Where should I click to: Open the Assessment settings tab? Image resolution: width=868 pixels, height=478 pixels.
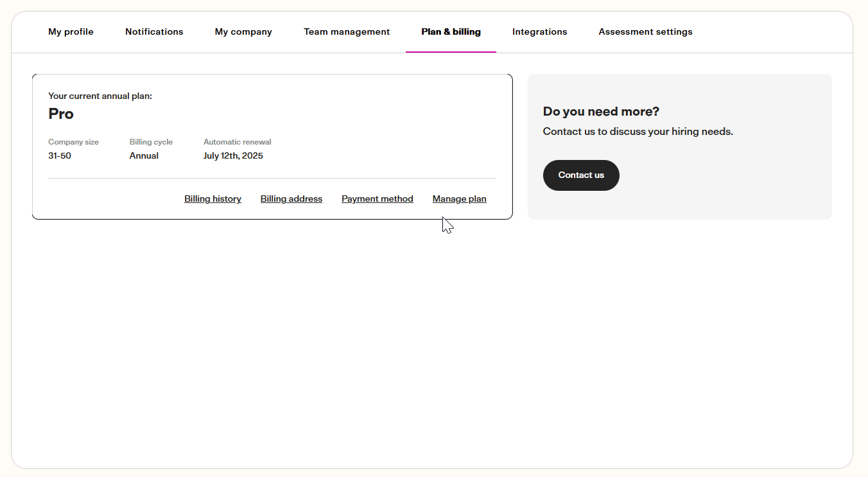pos(645,31)
